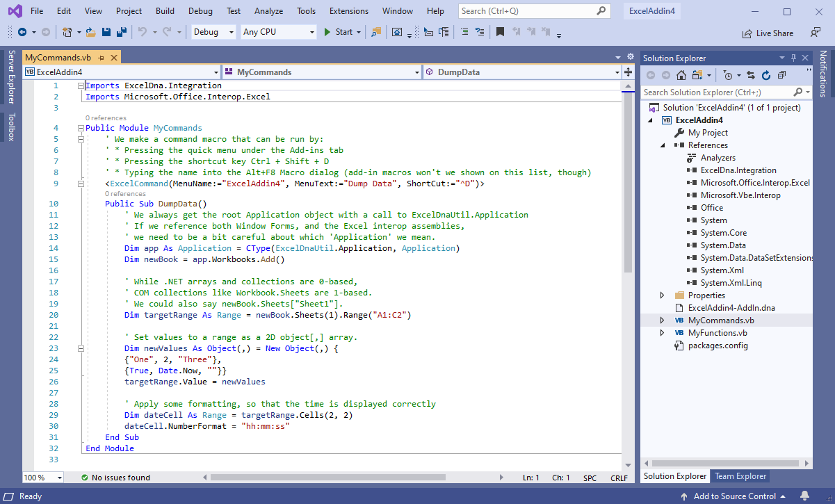835x504 pixels.
Task: Click the 0 references link above Public Module
Action: click(106, 118)
